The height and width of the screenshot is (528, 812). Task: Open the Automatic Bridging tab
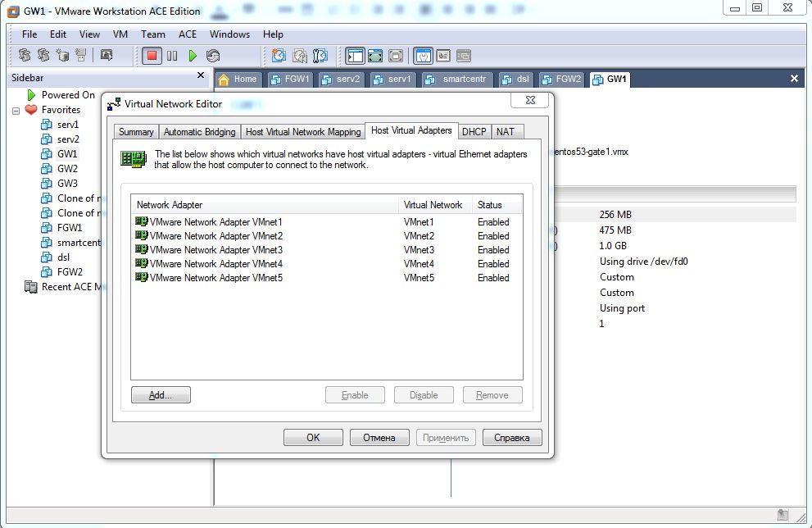(x=199, y=132)
